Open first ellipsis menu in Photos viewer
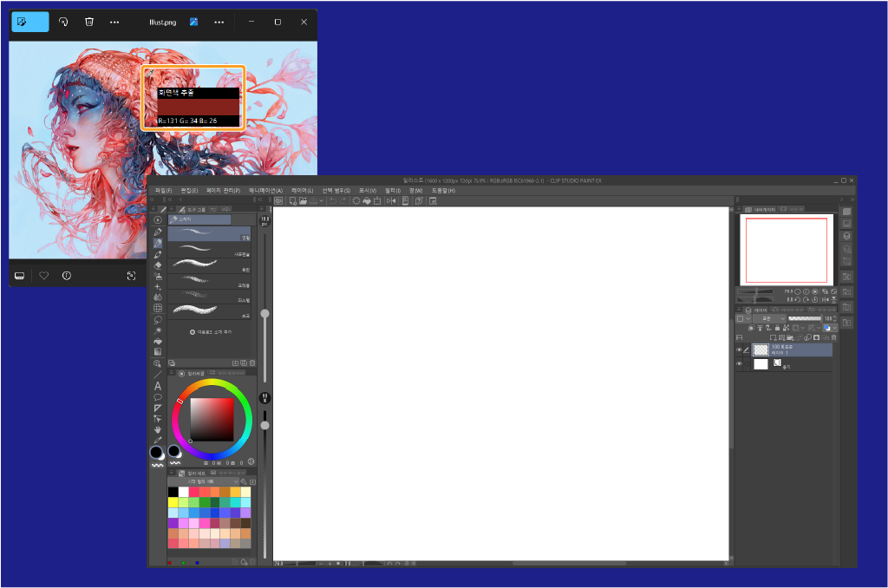Viewport: 888px width, 588px height. (114, 22)
